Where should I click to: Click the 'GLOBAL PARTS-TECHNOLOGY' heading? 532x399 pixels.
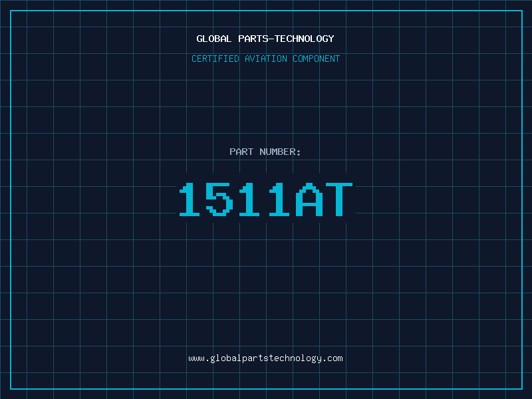point(265,39)
